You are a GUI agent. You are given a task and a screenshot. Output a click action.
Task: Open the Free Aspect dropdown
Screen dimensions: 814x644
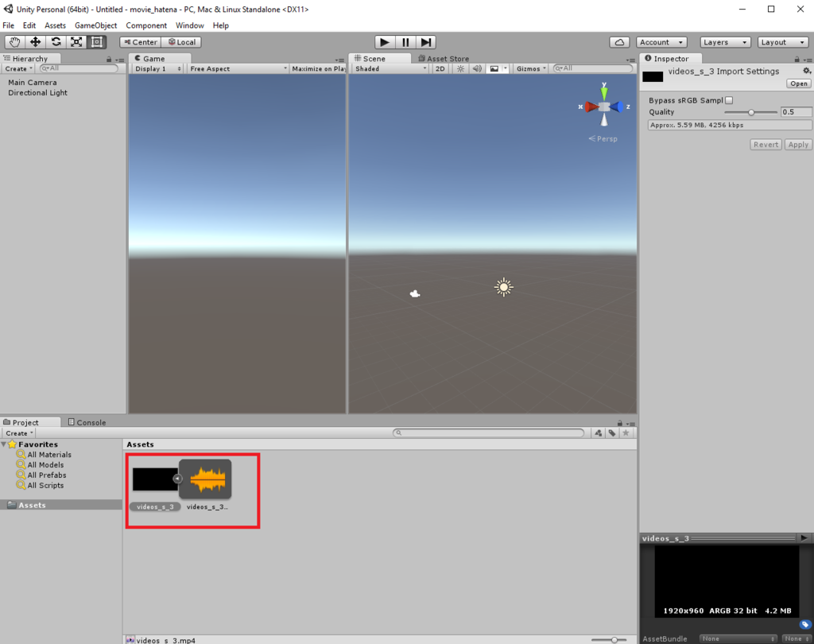click(238, 68)
